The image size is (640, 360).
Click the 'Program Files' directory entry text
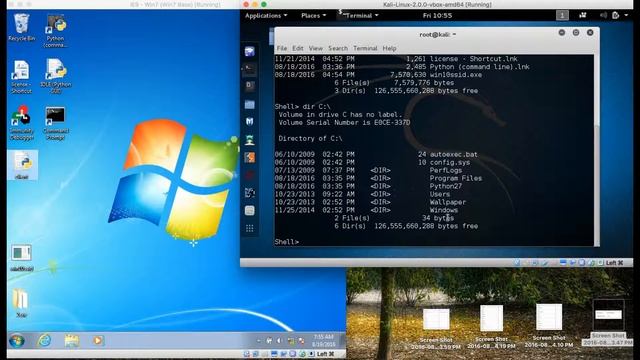coord(456,178)
